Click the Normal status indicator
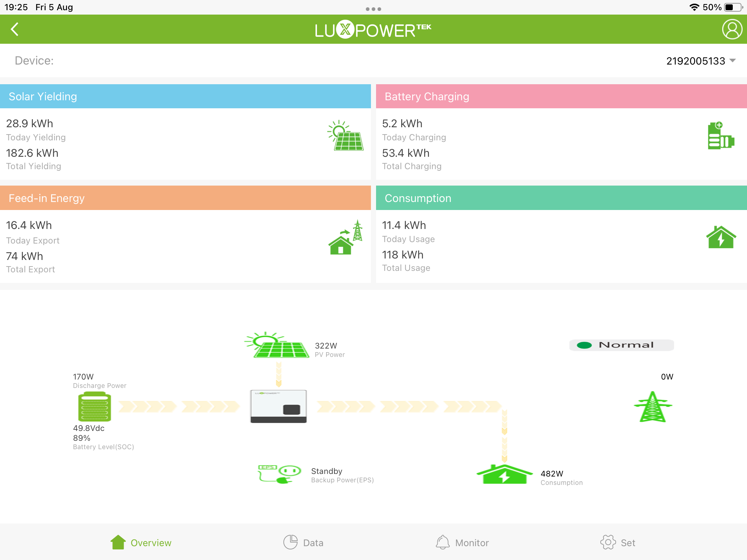 click(x=621, y=345)
